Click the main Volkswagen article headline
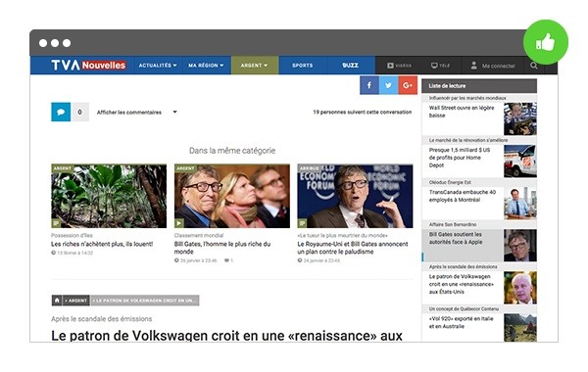Image resolution: width=588 pixels, height=372 pixels. point(226,335)
